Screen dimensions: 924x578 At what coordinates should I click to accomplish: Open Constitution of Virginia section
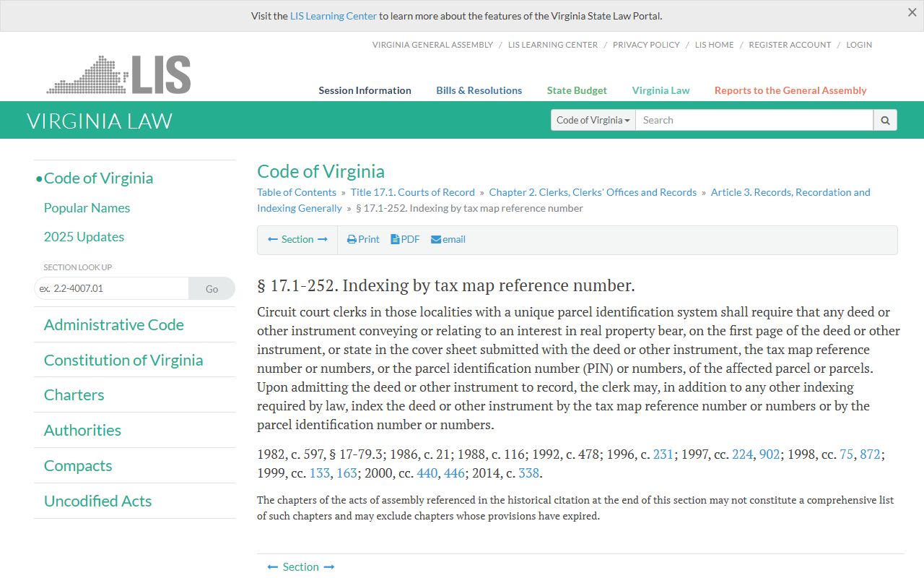tap(123, 360)
